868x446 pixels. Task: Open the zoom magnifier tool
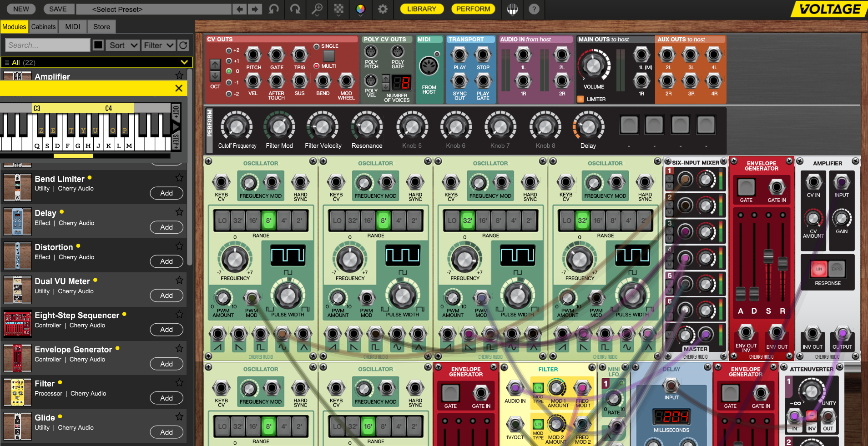(x=317, y=9)
